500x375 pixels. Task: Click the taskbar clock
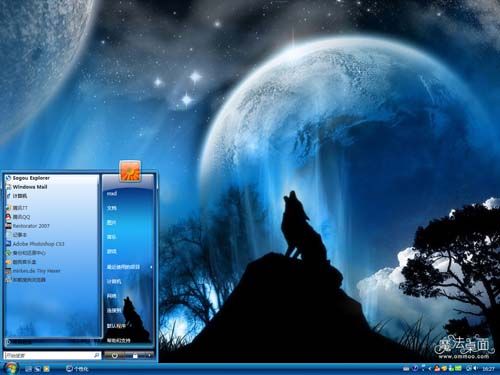[x=489, y=369]
